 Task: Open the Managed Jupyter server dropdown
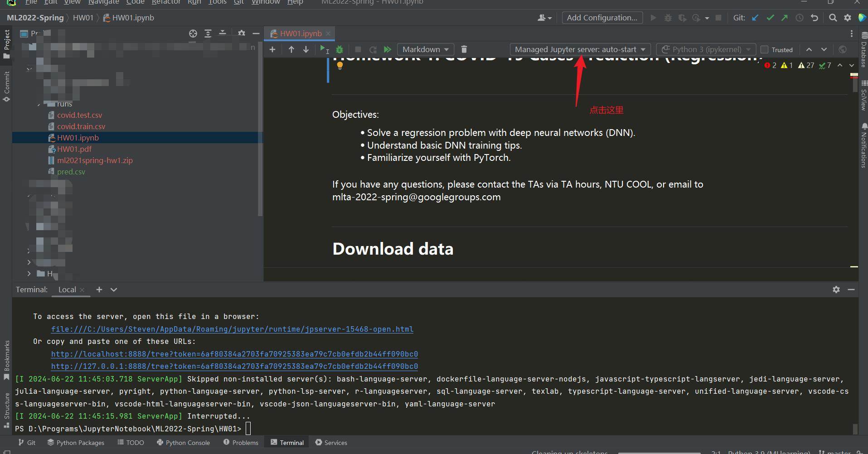(x=580, y=49)
